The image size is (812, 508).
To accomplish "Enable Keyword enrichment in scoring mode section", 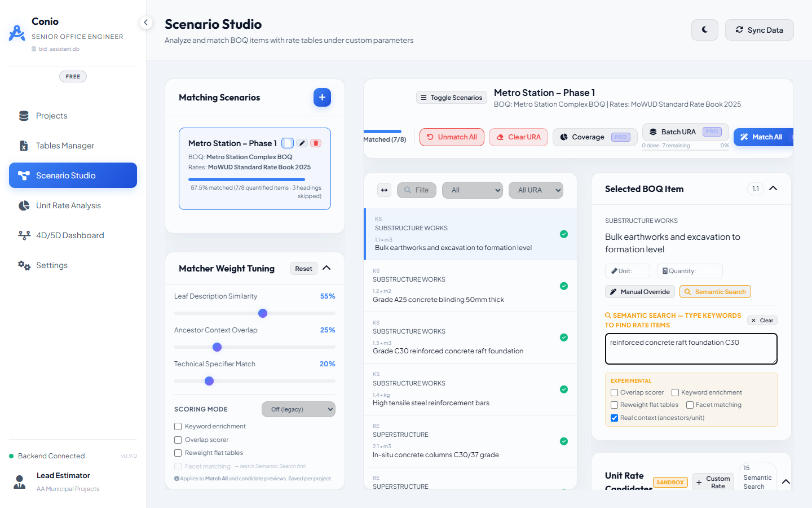I will point(178,427).
